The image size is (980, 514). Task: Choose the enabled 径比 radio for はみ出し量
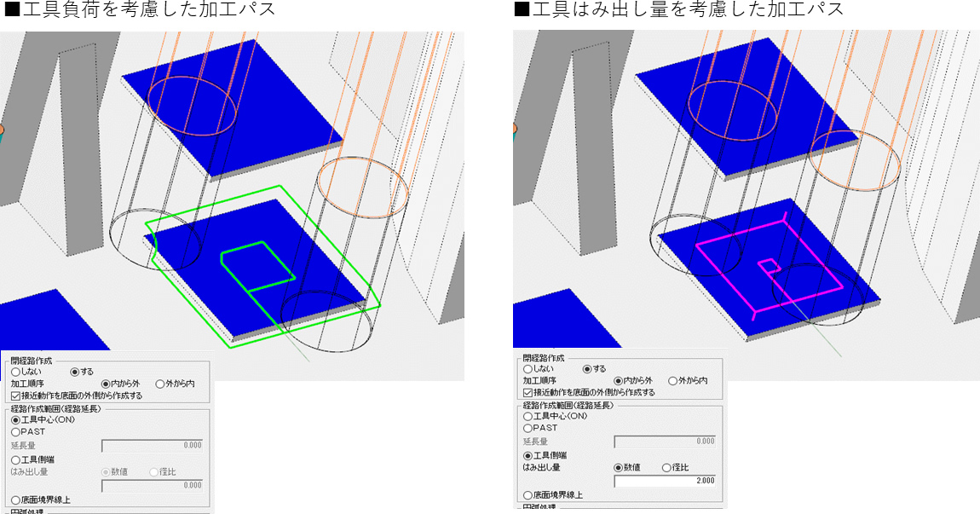[665, 468]
